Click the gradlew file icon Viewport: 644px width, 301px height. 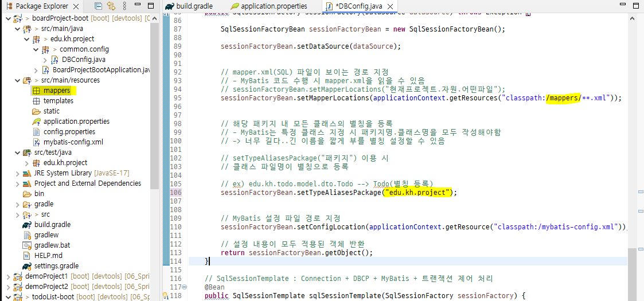coord(27,235)
